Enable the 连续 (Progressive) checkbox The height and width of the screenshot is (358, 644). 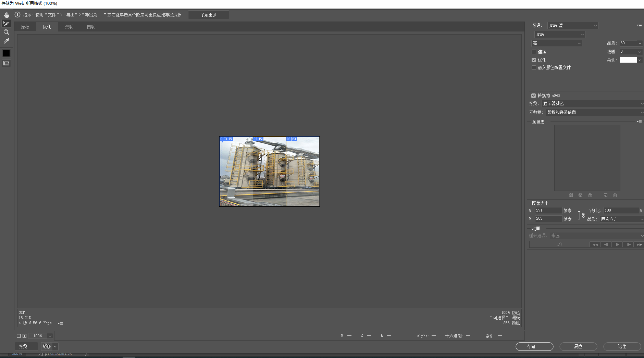[x=534, y=52]
